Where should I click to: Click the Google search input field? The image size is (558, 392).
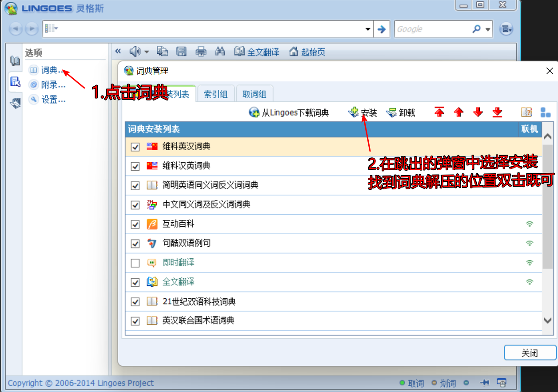[x=431, y=29]
